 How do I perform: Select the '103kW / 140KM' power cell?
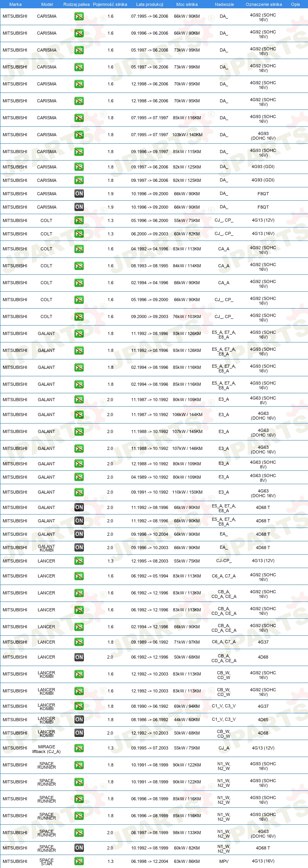tap(187, 135)
